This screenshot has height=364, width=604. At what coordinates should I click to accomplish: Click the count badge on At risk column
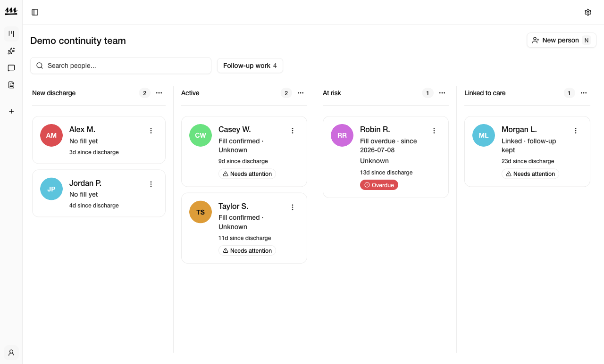[428, 93]
